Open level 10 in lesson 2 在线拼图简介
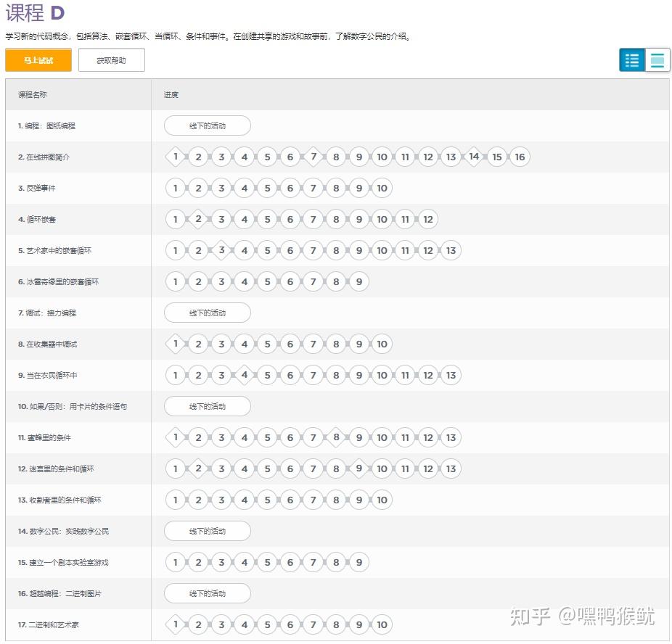Image resolution: width=672 pixels, height=644 pixels. (x=382, y=157)
